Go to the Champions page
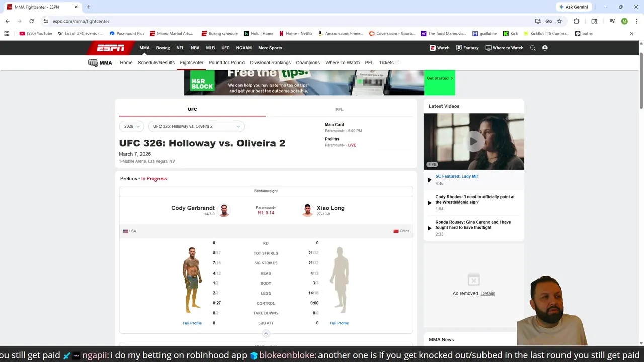The width and height of the screenshot is (644, 362). [308, 63]
